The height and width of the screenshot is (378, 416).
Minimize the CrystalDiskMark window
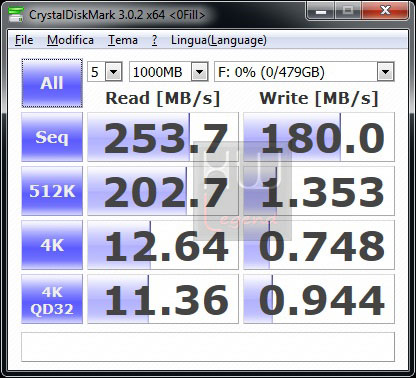click(x=321, y=11)
